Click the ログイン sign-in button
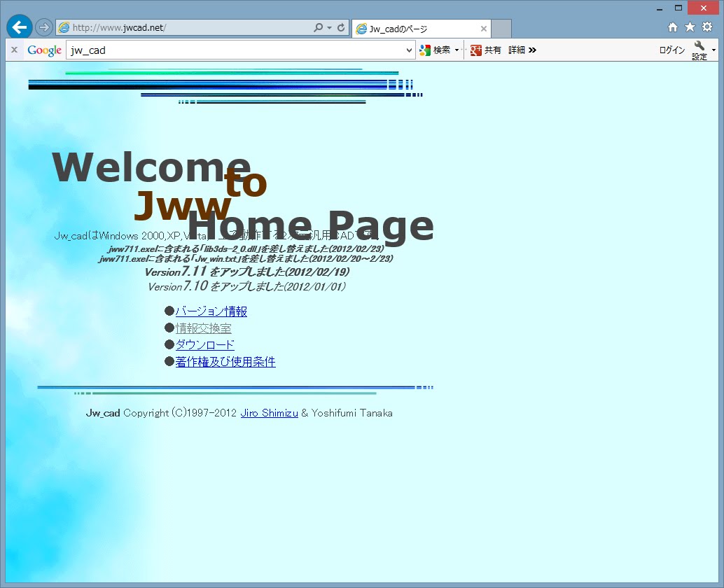724x588 pixels. point(671,50)
